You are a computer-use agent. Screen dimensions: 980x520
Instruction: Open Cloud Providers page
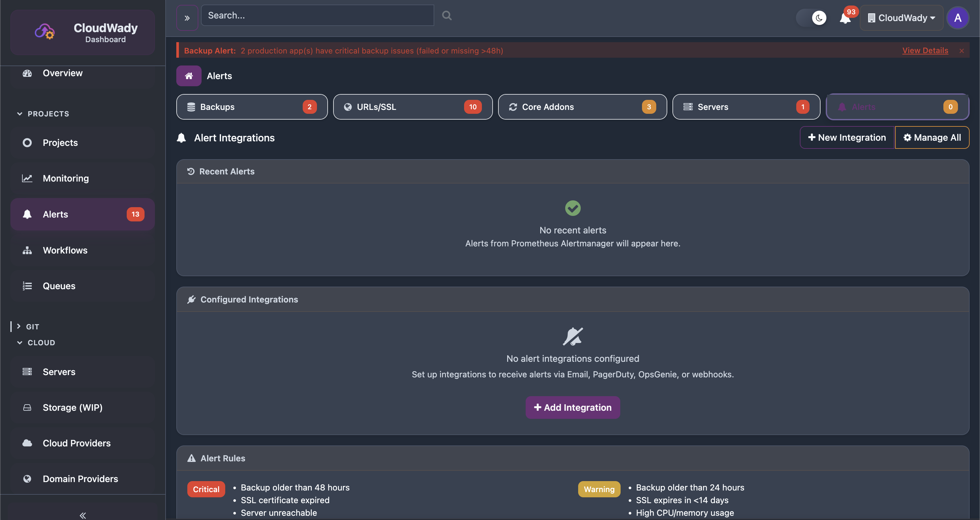[x=76, y=443]
